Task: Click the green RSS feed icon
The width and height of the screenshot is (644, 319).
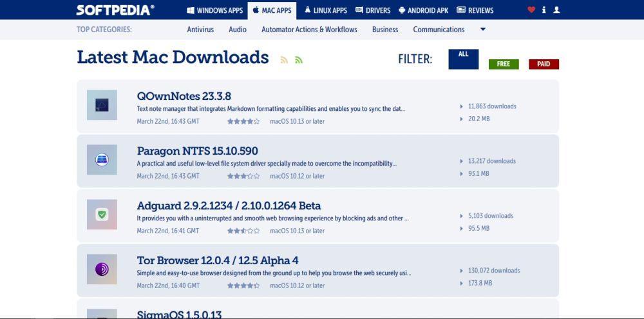Action: tap(299, 60)
